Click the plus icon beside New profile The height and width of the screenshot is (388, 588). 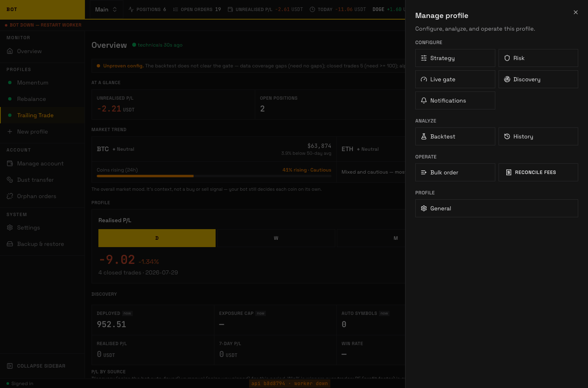coord(10,132)
